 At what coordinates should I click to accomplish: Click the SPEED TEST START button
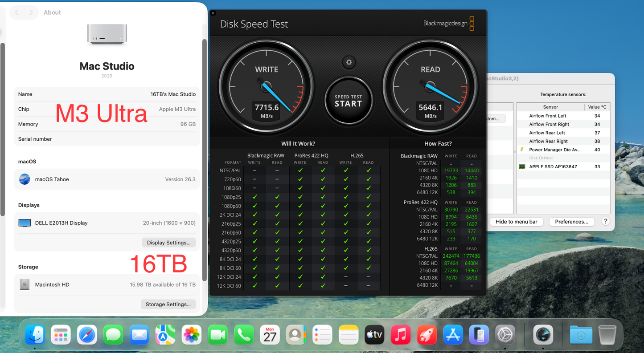tap(349, 101)
